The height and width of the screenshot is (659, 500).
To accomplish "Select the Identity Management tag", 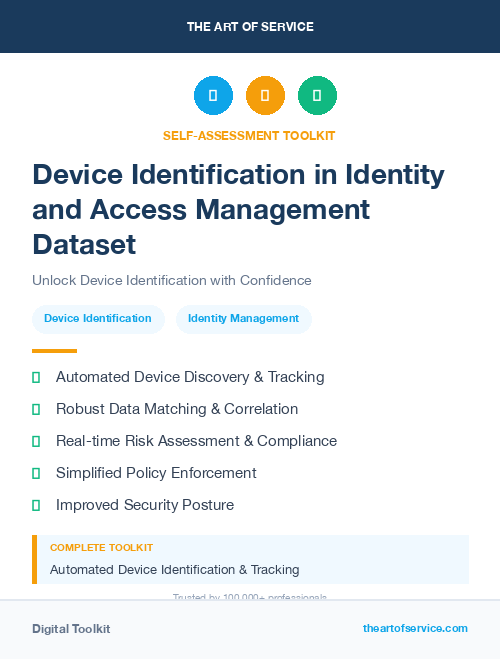I will click(x=244, y=319).
